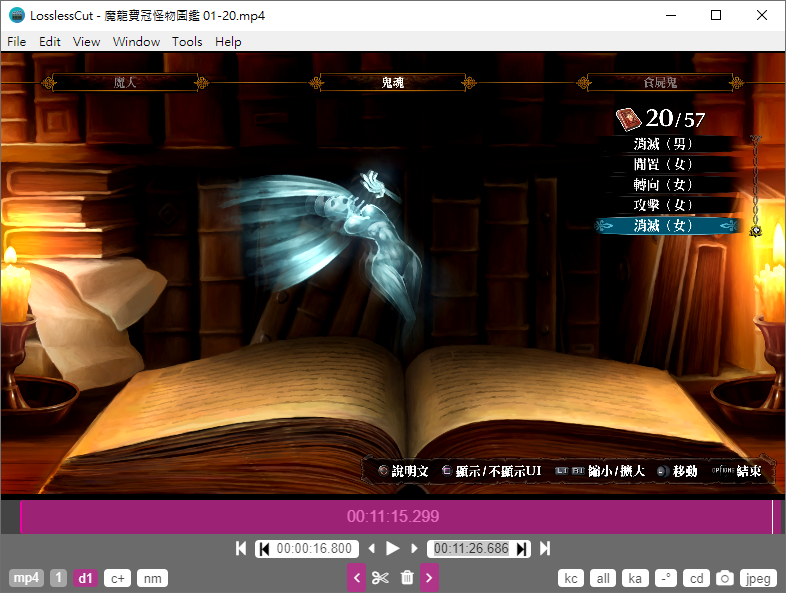
Task: Open the File menu
Action: click(x=17, y=42)
